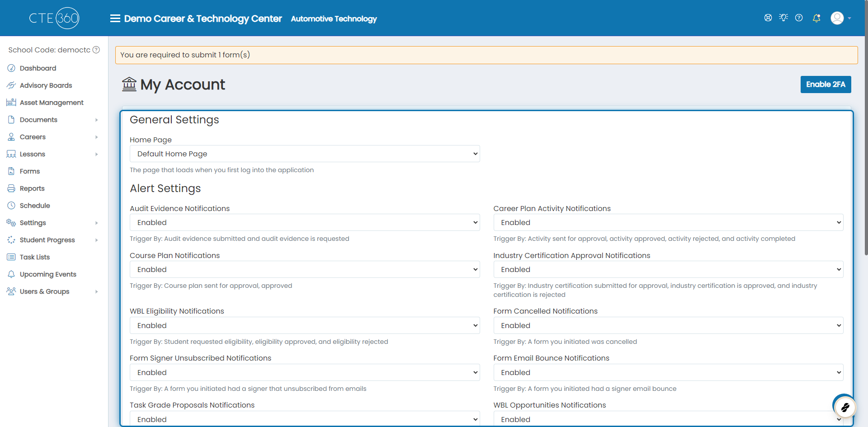
Task: Toggle the hamburger navigation menu
Action: click(115, 19)
